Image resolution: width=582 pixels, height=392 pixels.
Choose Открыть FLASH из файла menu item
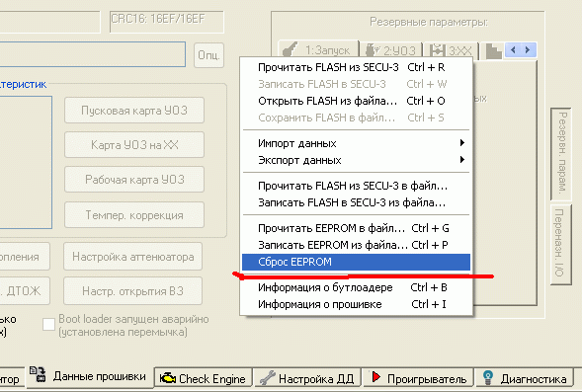(x=356, y=101)
